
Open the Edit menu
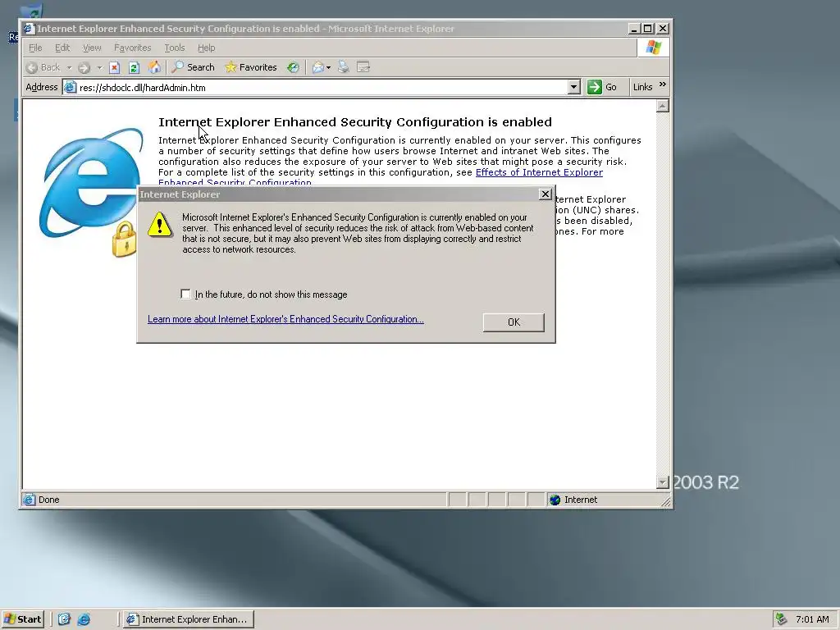tap(62, 48)
